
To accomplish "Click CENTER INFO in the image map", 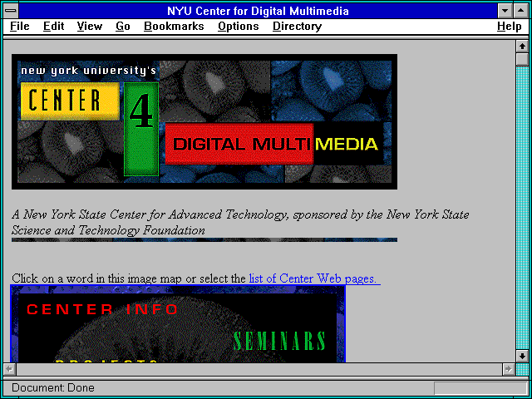I will coord(102,309).
